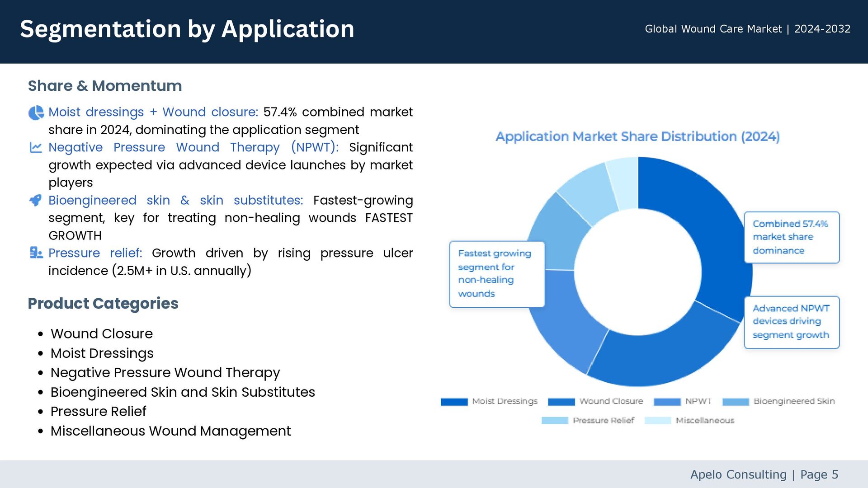The image size is (868, 488).
Task: Click the rocket icon beside Bioengineered skin
Action: 36,200
